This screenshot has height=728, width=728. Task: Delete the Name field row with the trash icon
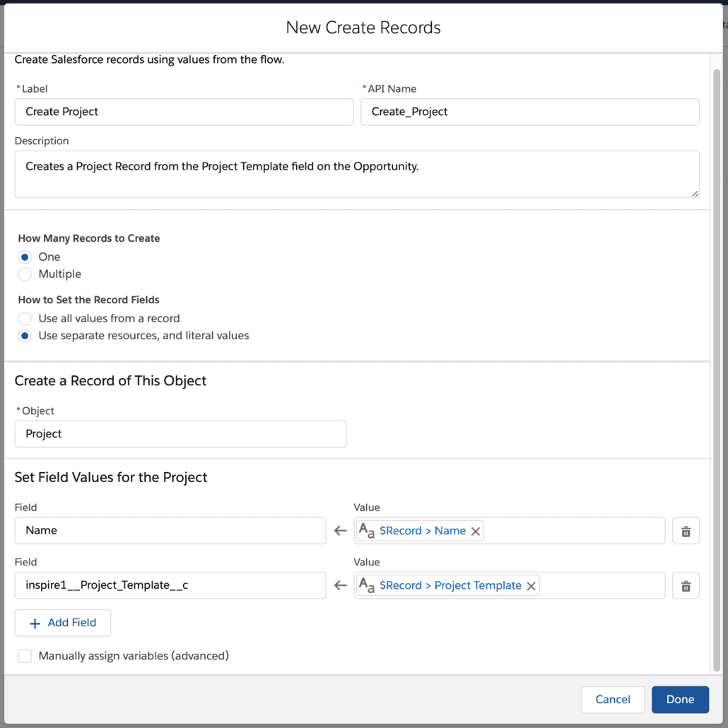[686, 531]
